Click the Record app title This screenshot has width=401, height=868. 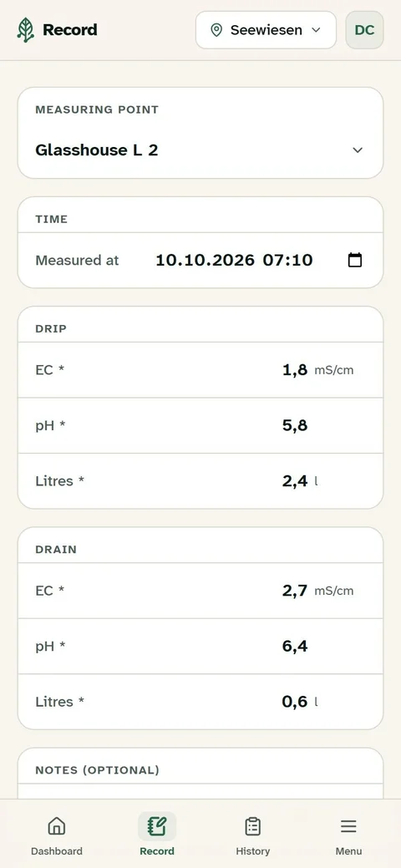pos(70,30)
